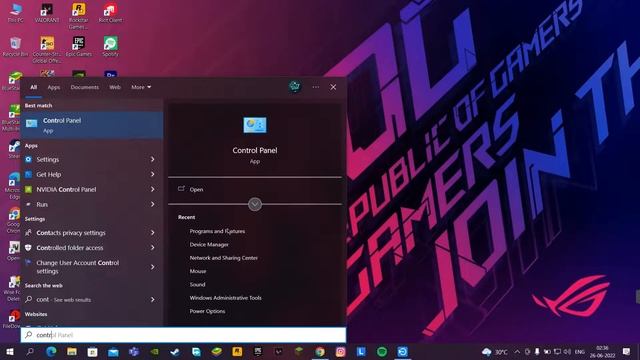Open recent Windows Administrative Tools
The image size is (640, 360).
[225, 298]
